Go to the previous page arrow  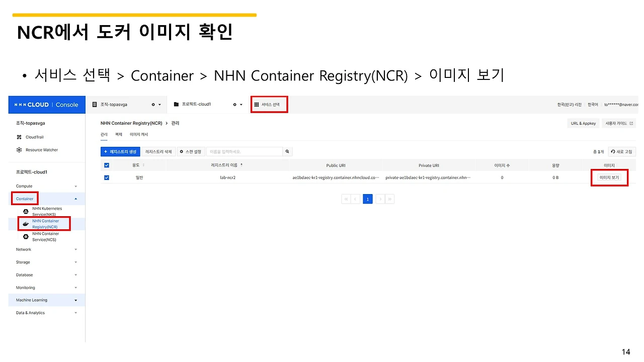pyautogui.click(x=356, y=199)
